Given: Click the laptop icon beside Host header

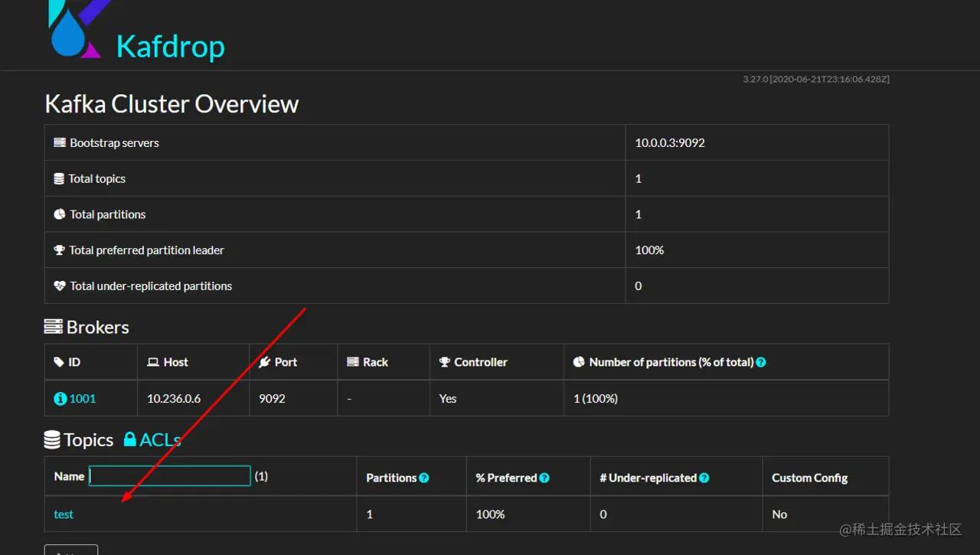Looking at the screenshot, I should [153, 362].
